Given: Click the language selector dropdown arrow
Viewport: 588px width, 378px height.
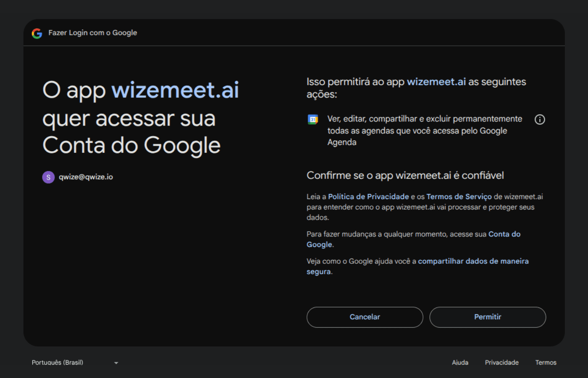Looking at the screenshot, I should pyautogui.click(x=116, y=363).
